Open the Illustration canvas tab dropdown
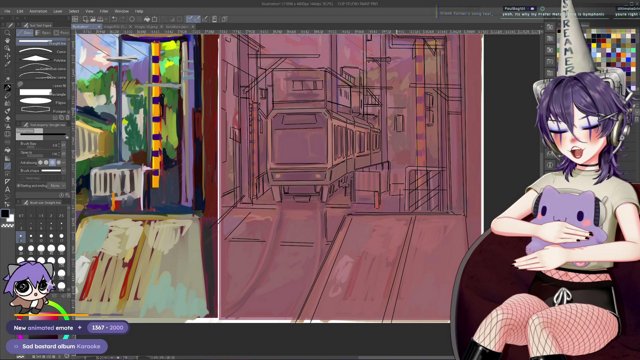 [99, 27]
